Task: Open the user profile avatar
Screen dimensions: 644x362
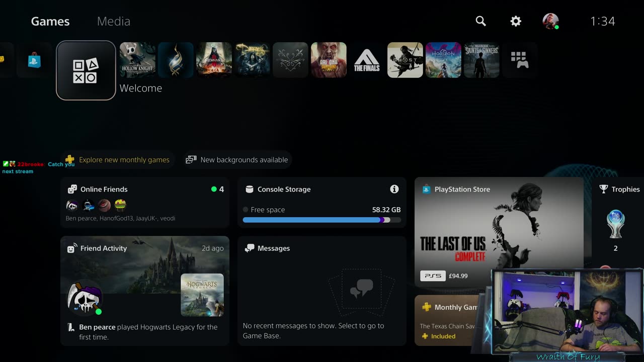Action: pos(550,21)
